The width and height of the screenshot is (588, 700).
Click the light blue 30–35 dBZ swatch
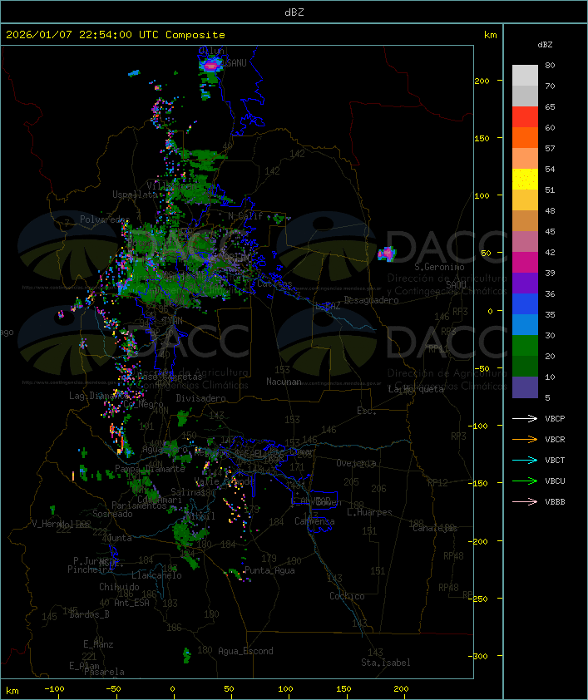point(525,325)
